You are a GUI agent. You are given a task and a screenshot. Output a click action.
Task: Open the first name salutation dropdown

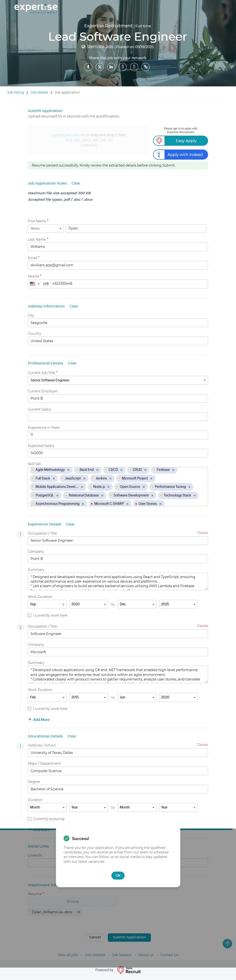coord(46,228)
